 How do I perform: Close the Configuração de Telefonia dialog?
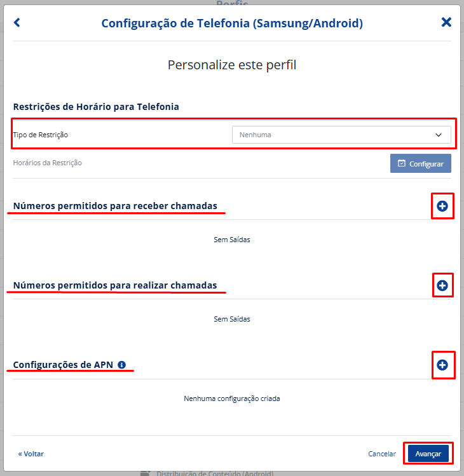coord(446,22)
